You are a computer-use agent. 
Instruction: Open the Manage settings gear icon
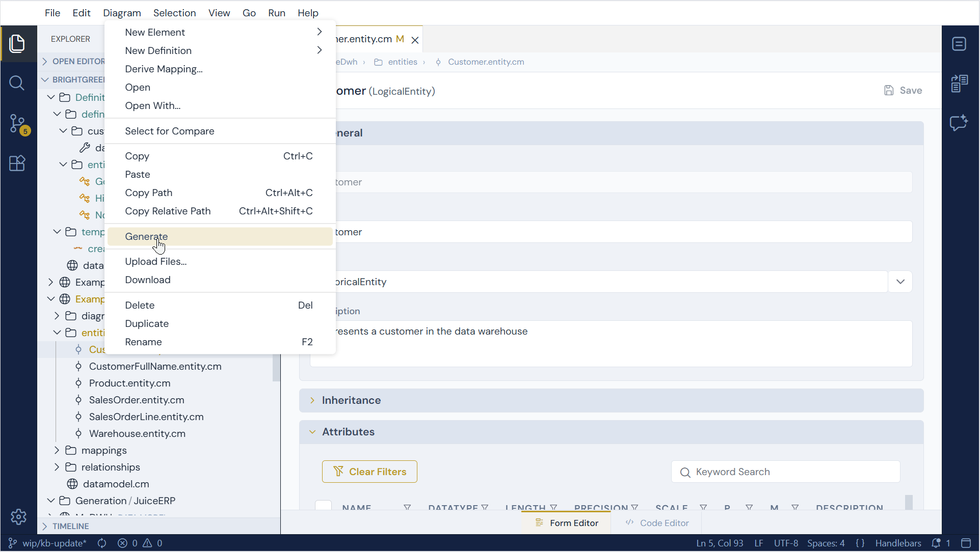(x=18, y=517)
